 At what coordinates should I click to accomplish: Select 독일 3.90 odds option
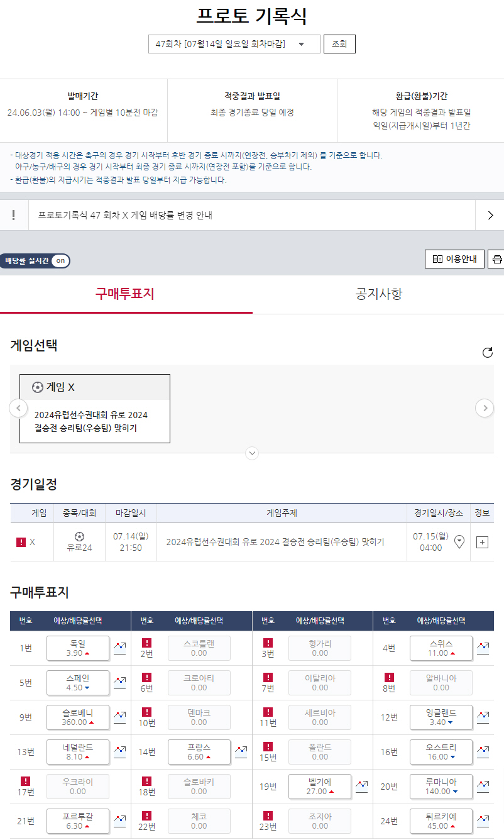tap(78, 648)
